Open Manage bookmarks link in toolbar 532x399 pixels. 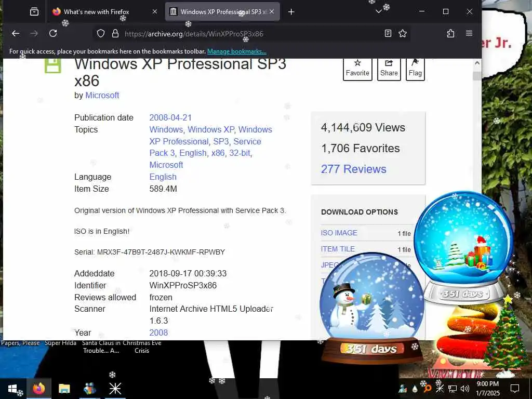point(236,51)
